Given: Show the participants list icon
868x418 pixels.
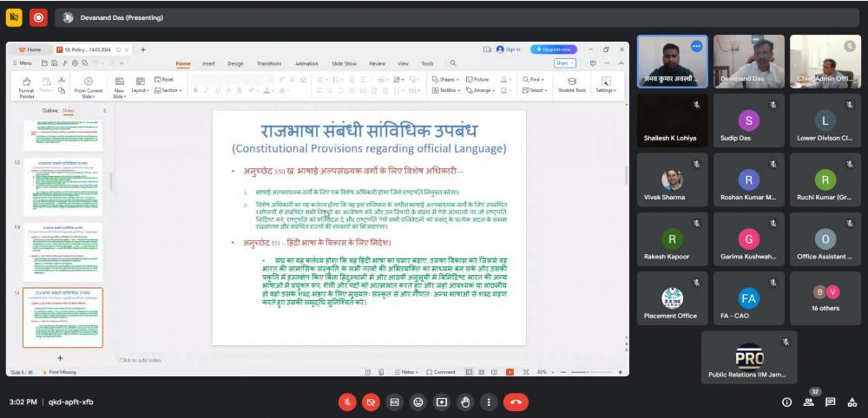Looking at the screenshot, I should coord(809,402).
